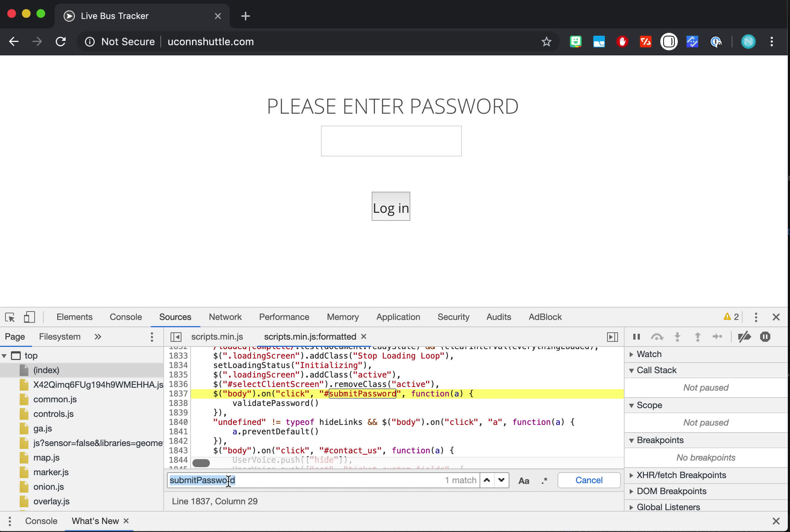The height and width of the screenshot is (532, 790).
Task: Select the scripts.min.js file tab
Action: point(217,337)
